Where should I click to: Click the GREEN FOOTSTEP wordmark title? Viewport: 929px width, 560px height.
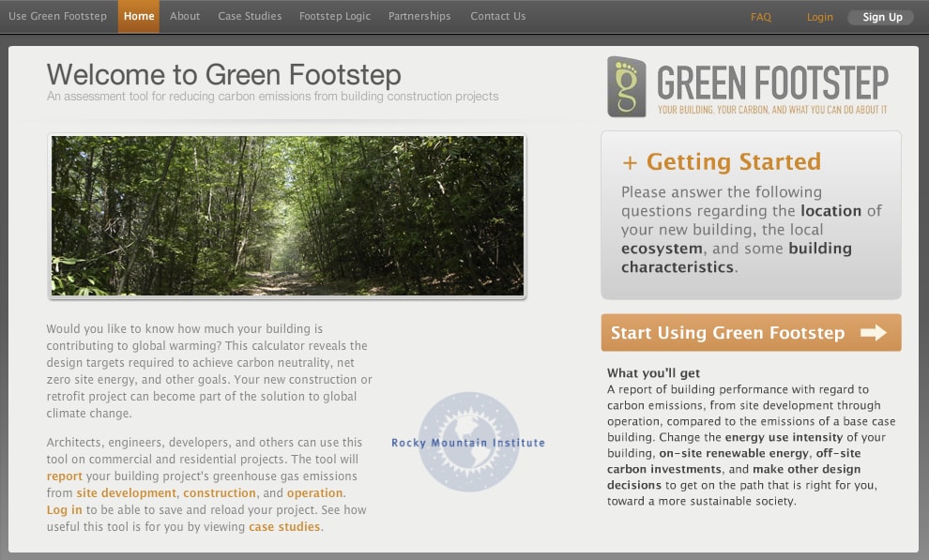coord(772,83)
